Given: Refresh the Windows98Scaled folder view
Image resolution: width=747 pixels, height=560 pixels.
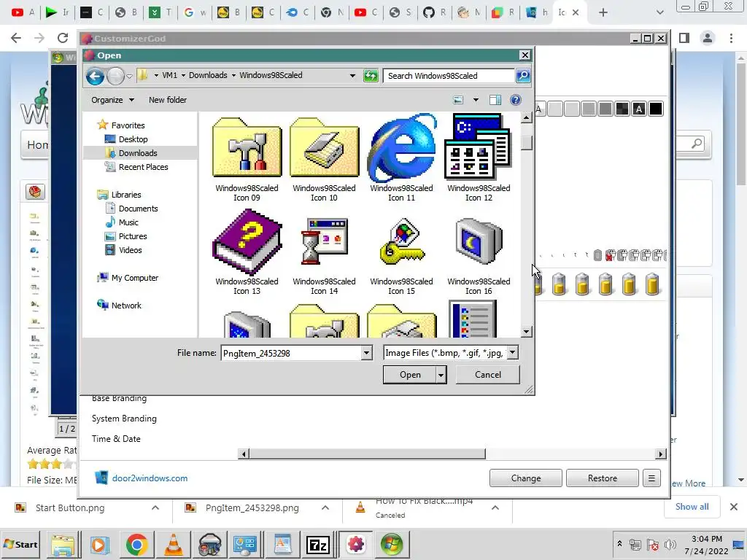Looking at the screenshot, I should [x=370, y=76].
